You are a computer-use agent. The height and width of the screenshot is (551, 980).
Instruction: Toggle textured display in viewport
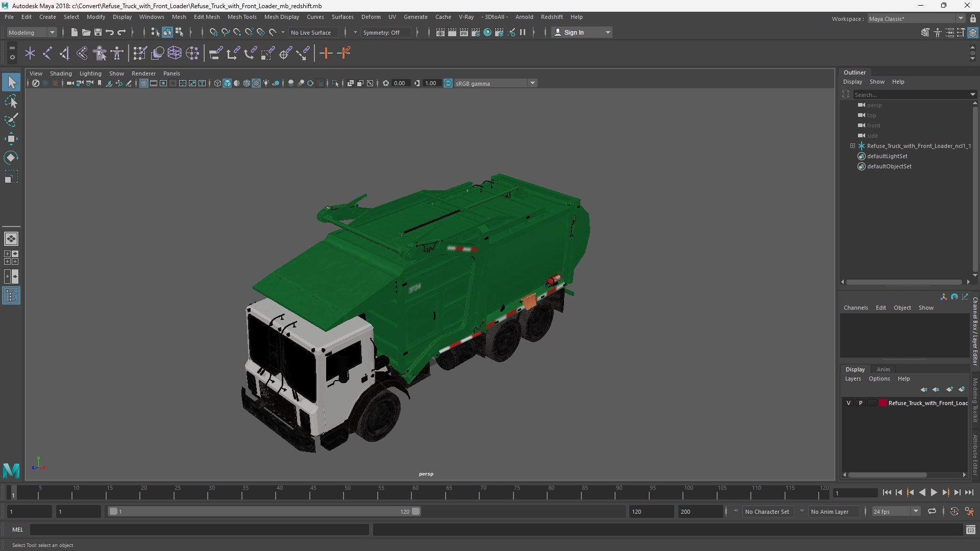pos(256,83)
